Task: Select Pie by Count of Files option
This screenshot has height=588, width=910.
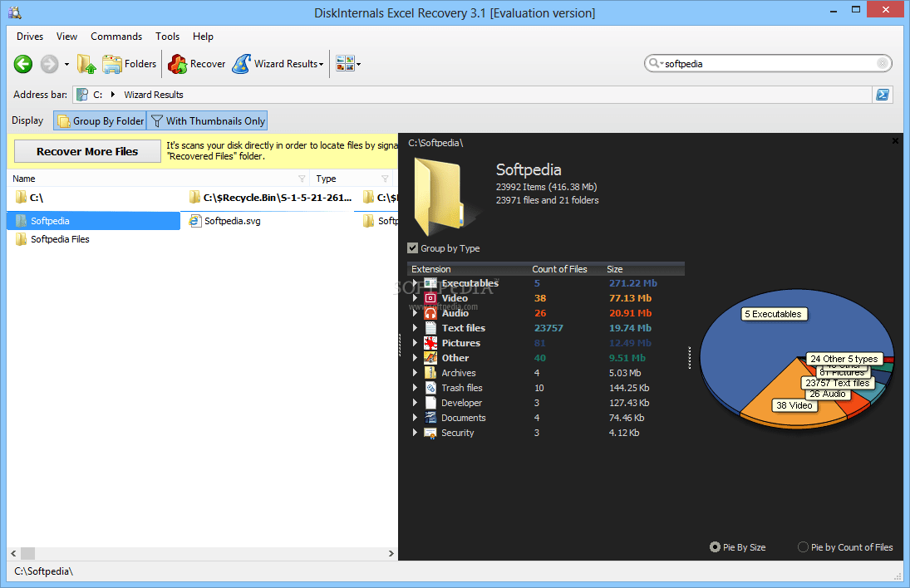Action: click(x=803, y=547)
